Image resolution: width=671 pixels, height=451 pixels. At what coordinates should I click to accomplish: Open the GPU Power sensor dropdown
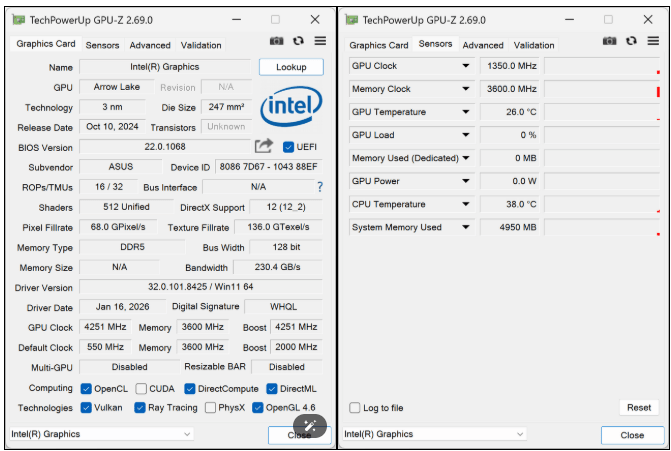point(466,181)
